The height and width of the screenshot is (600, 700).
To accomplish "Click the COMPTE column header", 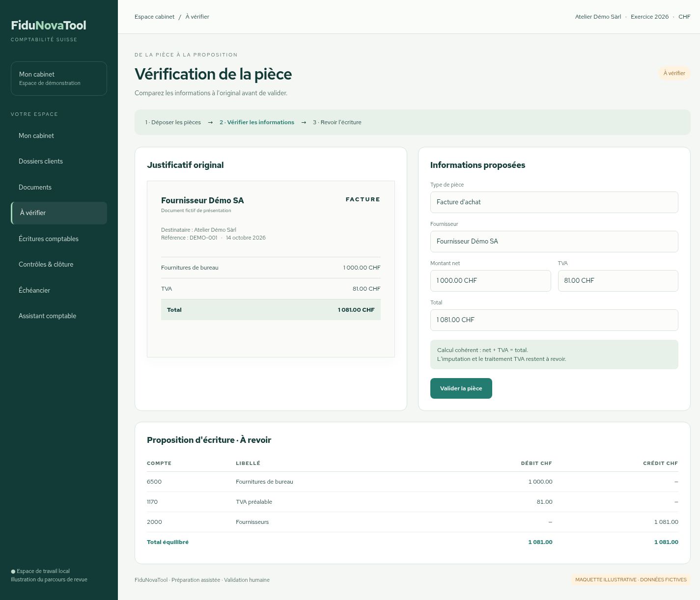I will 159,463.
